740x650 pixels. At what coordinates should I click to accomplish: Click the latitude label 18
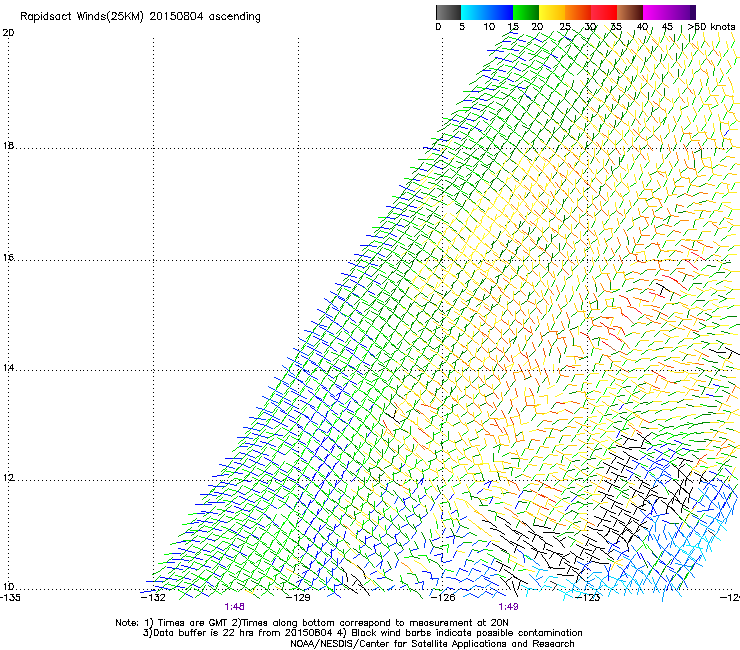[x=8, y=145]
